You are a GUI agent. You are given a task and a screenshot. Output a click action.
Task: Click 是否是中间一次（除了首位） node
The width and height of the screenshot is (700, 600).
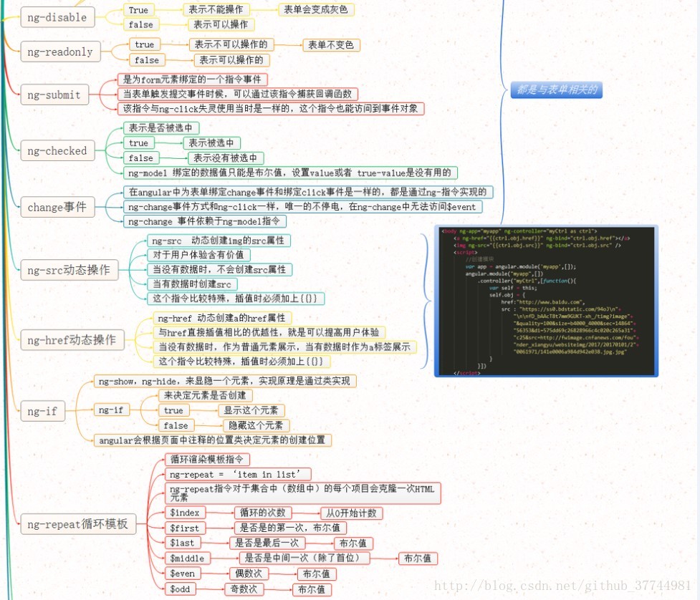pos(305,558)
